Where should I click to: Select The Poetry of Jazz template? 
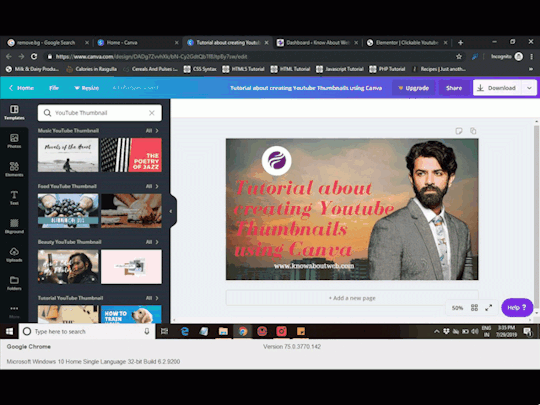131,155
